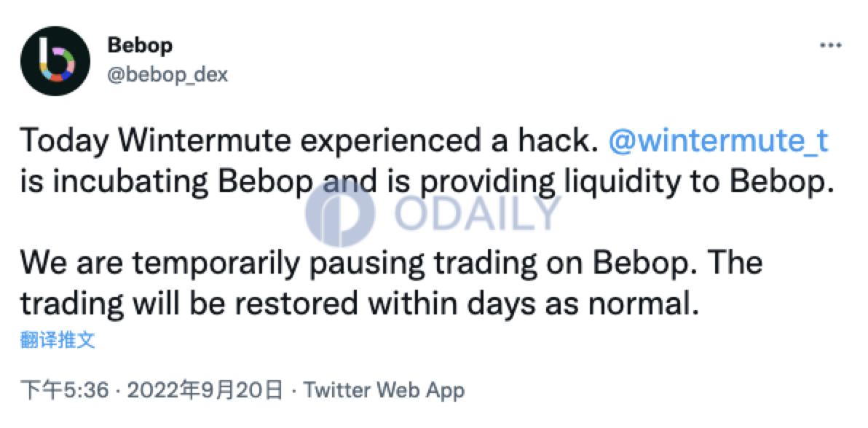Open the three-dot more options menu
Image resolution: width=868 pixels, height=428 pixels.
coord(830,45)
